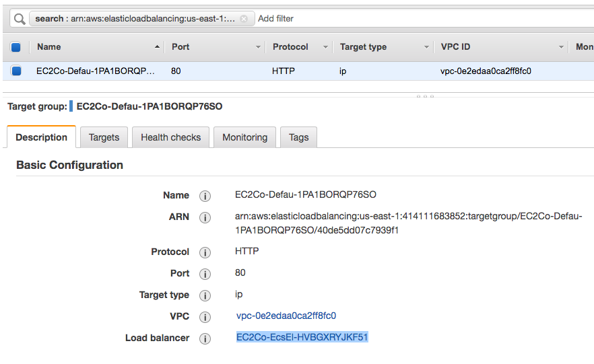Open the Protocol column filter dropdown

(325, 47)
